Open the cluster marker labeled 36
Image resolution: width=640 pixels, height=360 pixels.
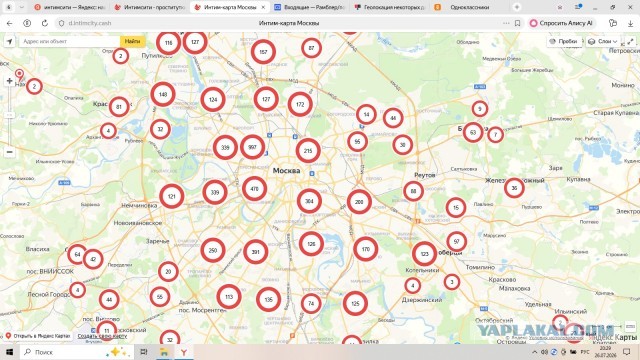(514, 188)
